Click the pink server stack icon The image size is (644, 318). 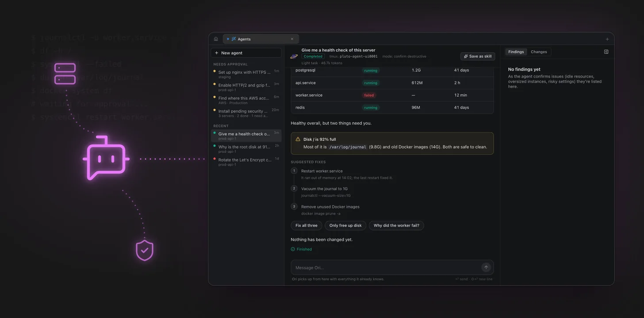pyautogui.click(x=65, y=74)
